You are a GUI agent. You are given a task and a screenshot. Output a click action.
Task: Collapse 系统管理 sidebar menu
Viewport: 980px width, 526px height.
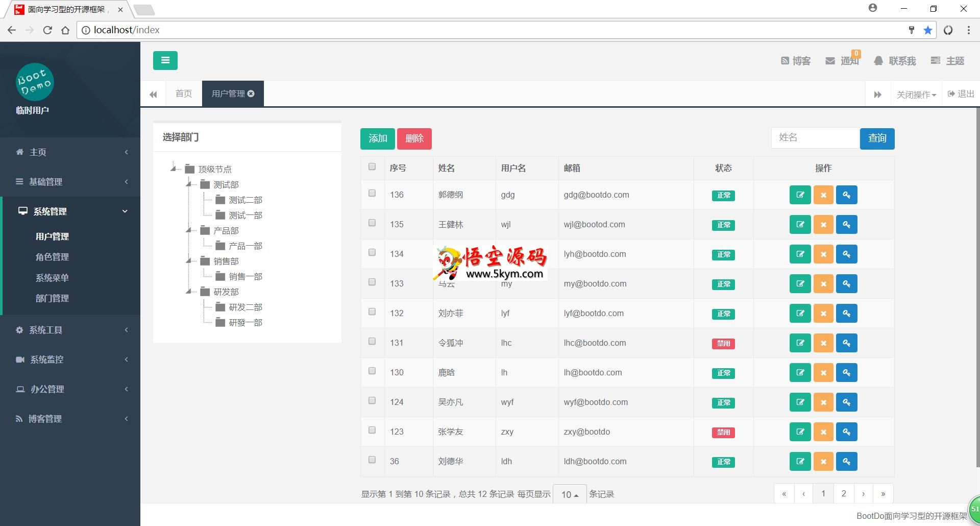pyautogui.click(x=70, y=211)
